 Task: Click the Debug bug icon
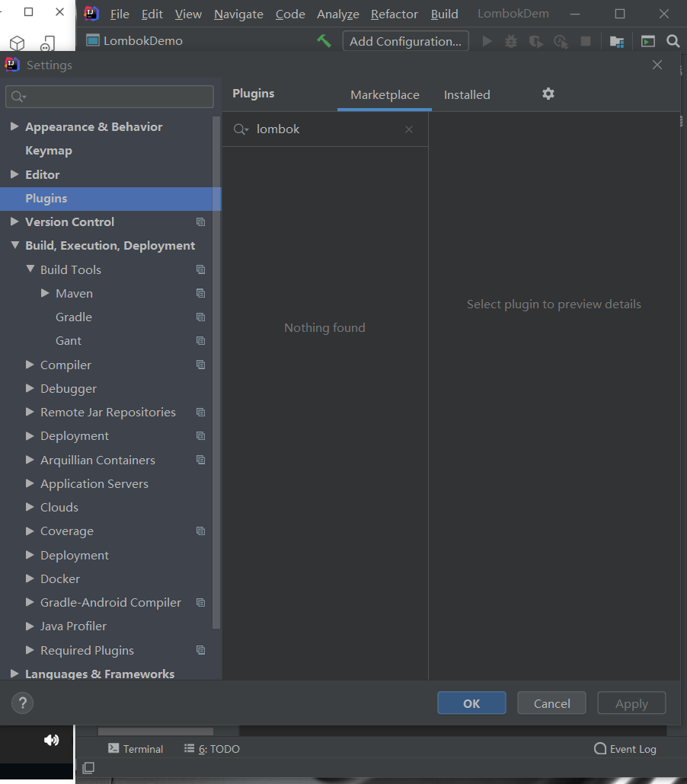point(510,41)
